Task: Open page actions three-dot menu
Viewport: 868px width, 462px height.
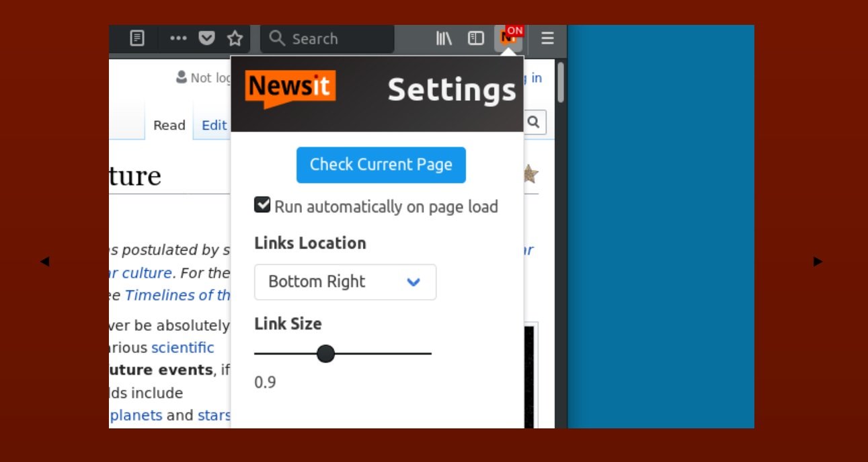Action: click(x=178, y=38)
